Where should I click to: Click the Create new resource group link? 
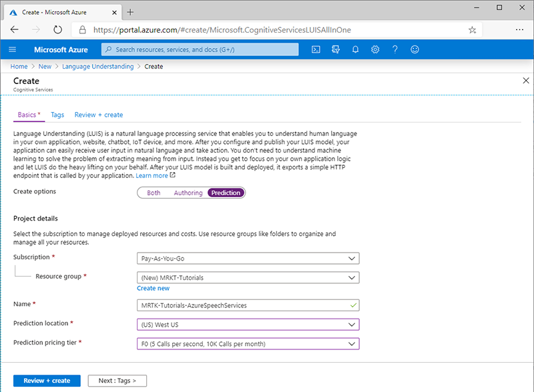click(x=153, y=289)
